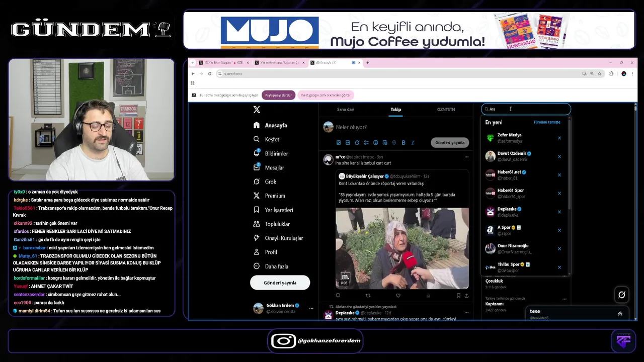This screenshot has height=362, width=644.
Task: Reply to the m*co post
Action: coord(338,296)
